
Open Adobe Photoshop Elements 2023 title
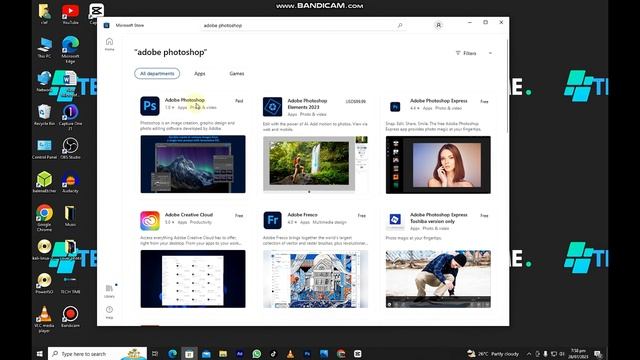[x=307, y=104]
